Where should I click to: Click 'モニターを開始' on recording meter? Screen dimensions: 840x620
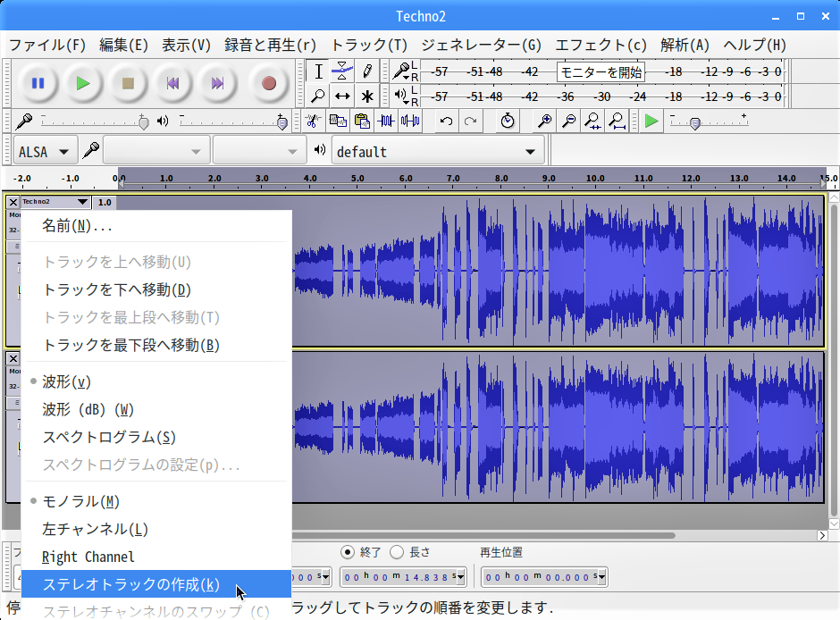[x=601, y=71]
